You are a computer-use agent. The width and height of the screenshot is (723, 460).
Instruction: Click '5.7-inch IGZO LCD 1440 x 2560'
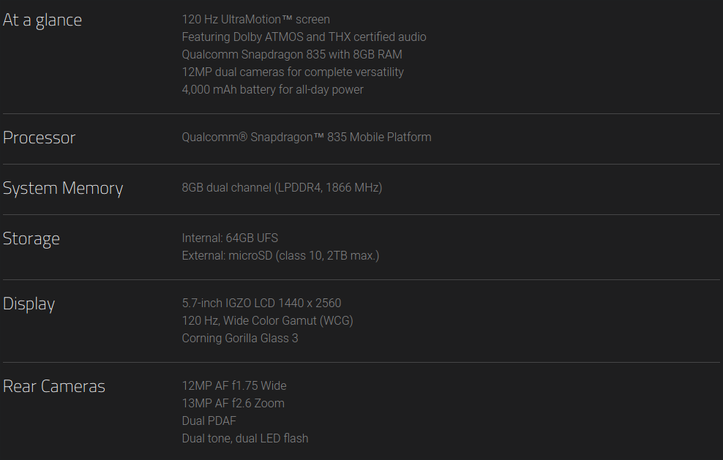[261, 303]
